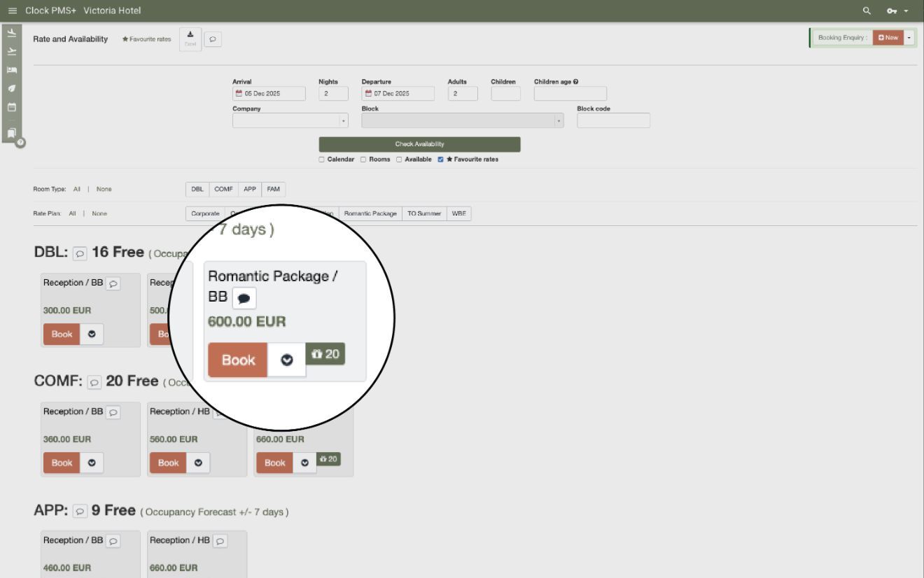The image size is (924, 578).
Task: Open APP Reception / HB rate comment
Action: (220, 540)
